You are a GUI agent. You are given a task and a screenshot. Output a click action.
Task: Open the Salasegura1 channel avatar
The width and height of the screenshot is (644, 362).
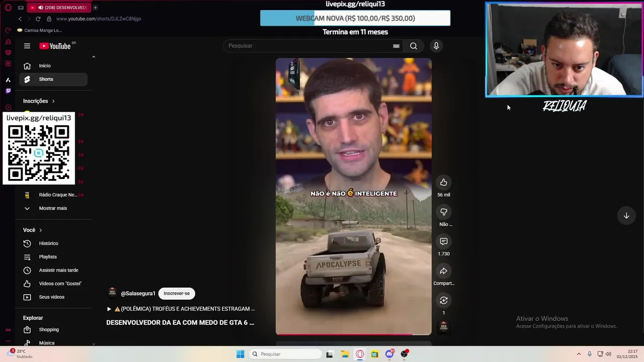coord(112,293)
